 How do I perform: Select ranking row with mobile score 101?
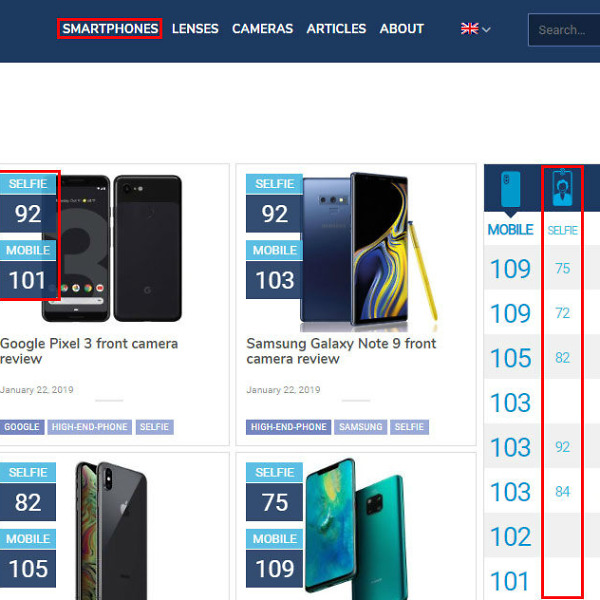[x=542, y=579]
